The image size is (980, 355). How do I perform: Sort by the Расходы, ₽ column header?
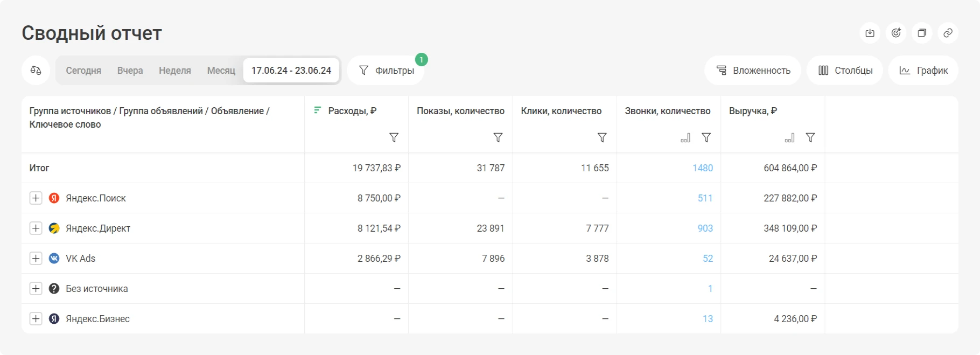tap(352, 111)
